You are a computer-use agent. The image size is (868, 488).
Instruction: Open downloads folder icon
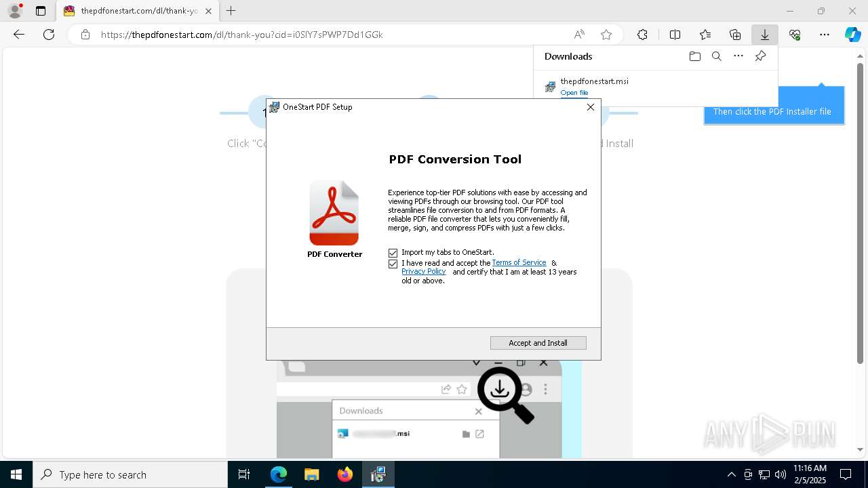click(x=694, y=56)
